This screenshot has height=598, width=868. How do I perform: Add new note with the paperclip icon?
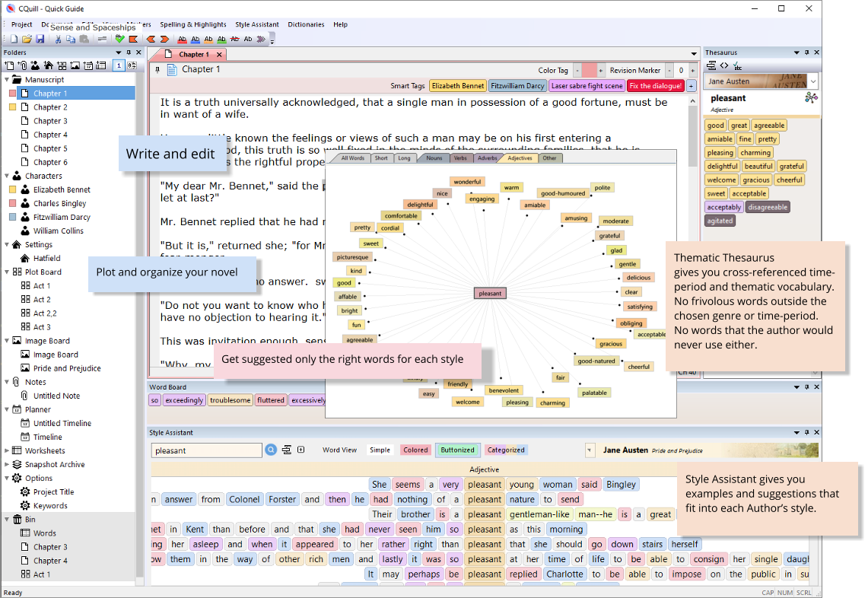pos(24,66)
